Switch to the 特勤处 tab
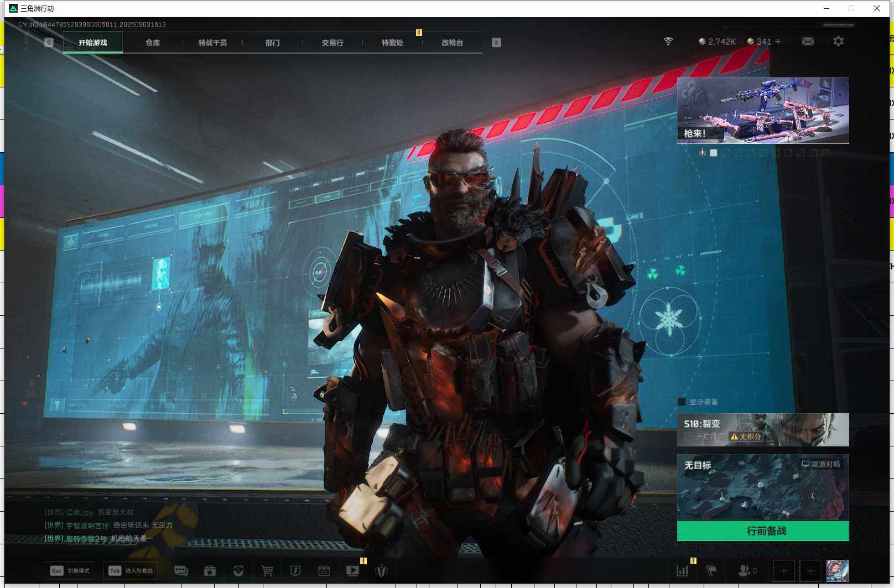 [x=392, y=43]
